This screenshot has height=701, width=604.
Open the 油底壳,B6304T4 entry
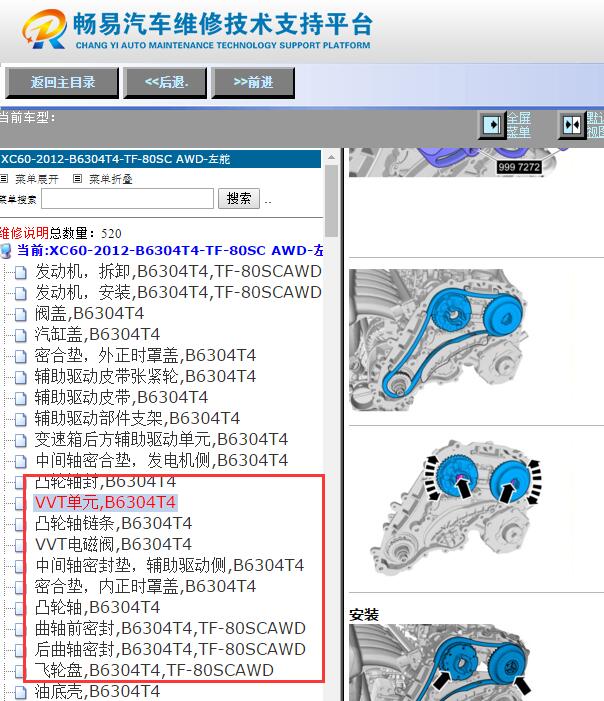point(97,692)
